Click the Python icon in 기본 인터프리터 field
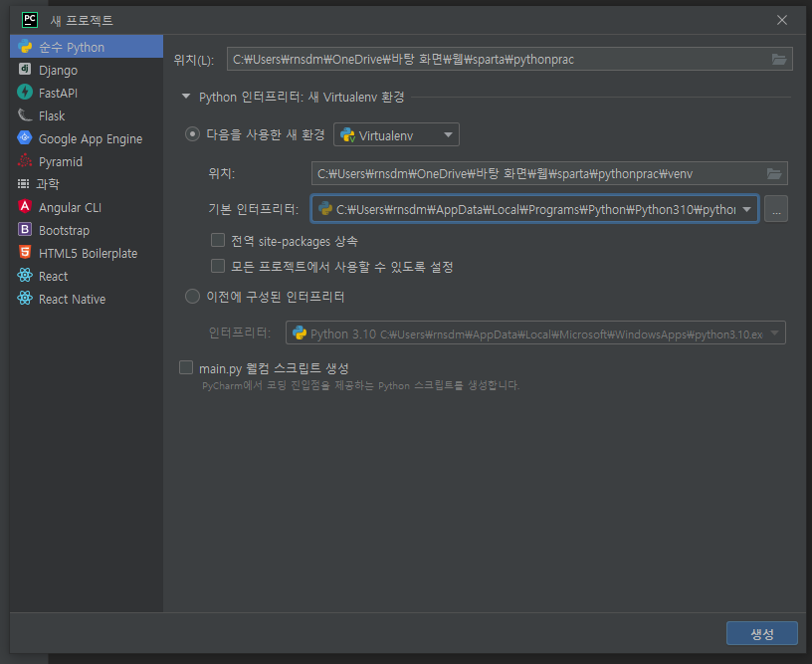Screen dimensions: 812x664 325,209
